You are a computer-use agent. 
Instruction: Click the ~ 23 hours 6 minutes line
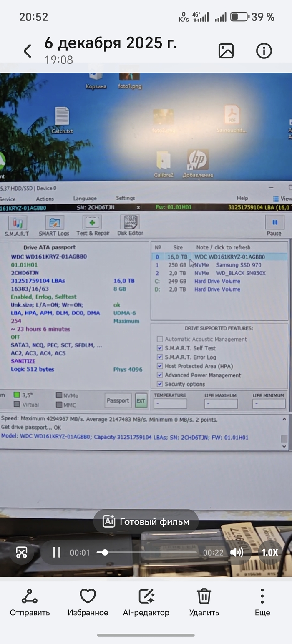click(40, 329)
